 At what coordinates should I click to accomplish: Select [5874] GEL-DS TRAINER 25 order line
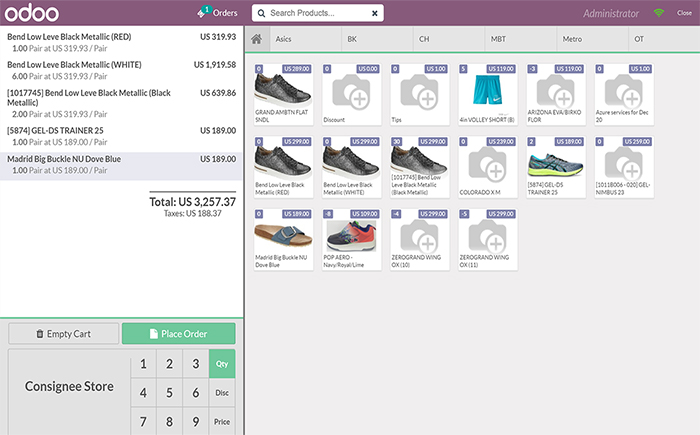tap(121, 136)
